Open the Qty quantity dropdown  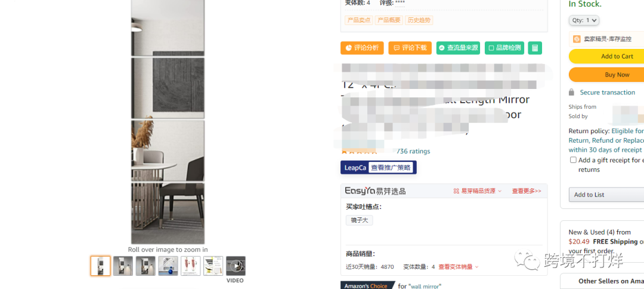tap(584, 20)
